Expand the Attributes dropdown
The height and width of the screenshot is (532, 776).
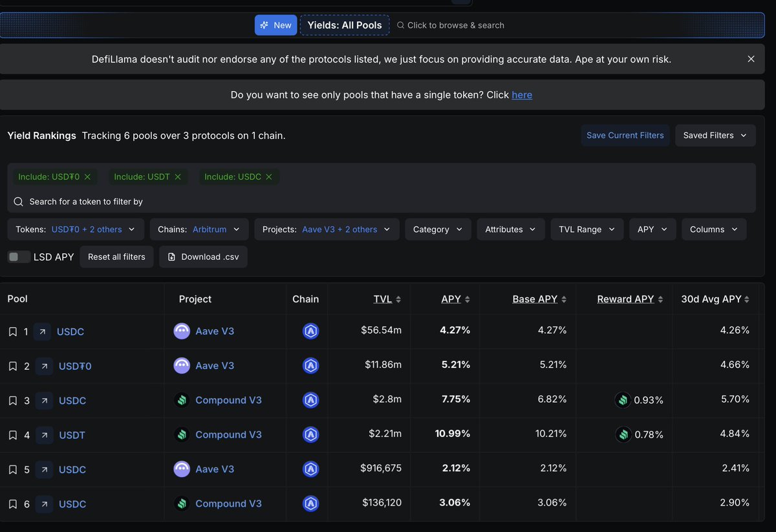point(511,229)
